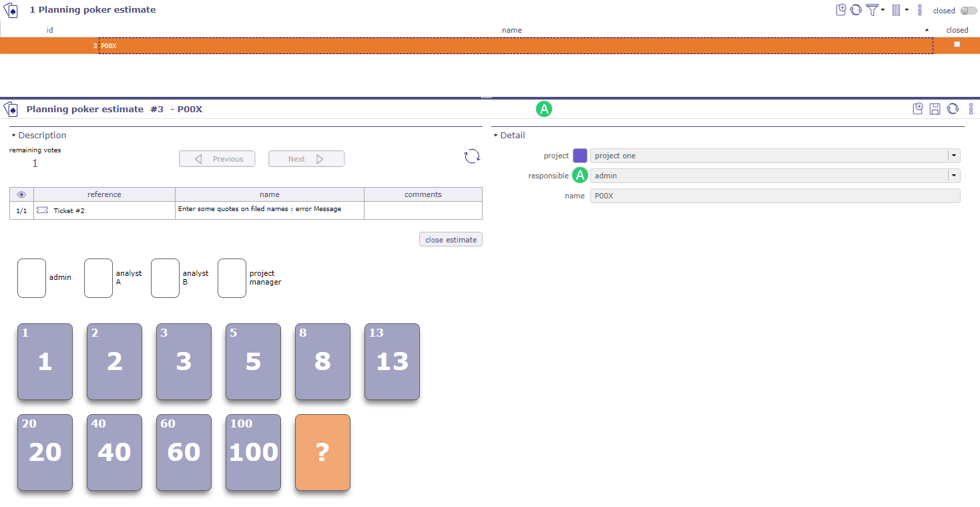980x507 pixels.
Task: Click the refresh icon above the votes table
Action: [472, 156]
